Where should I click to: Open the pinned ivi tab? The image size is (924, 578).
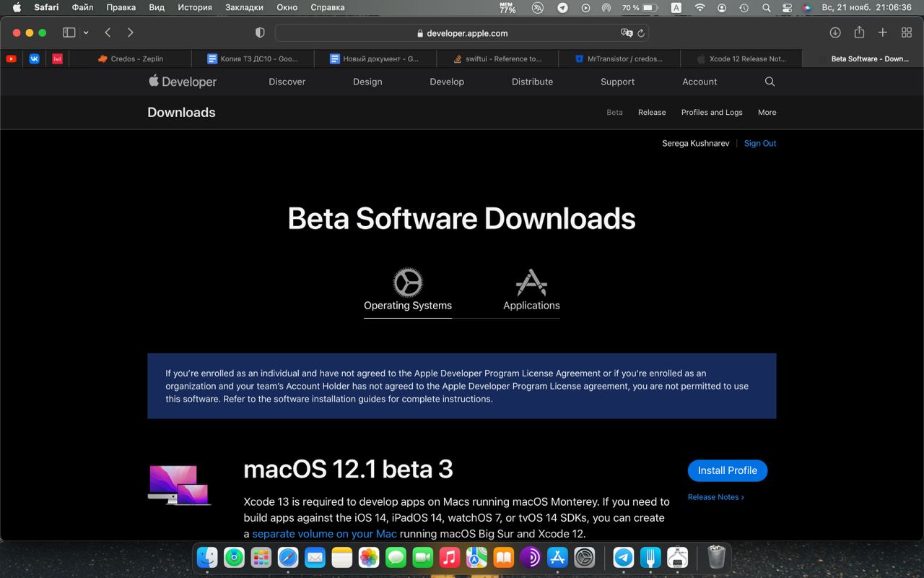pos(57,59)
